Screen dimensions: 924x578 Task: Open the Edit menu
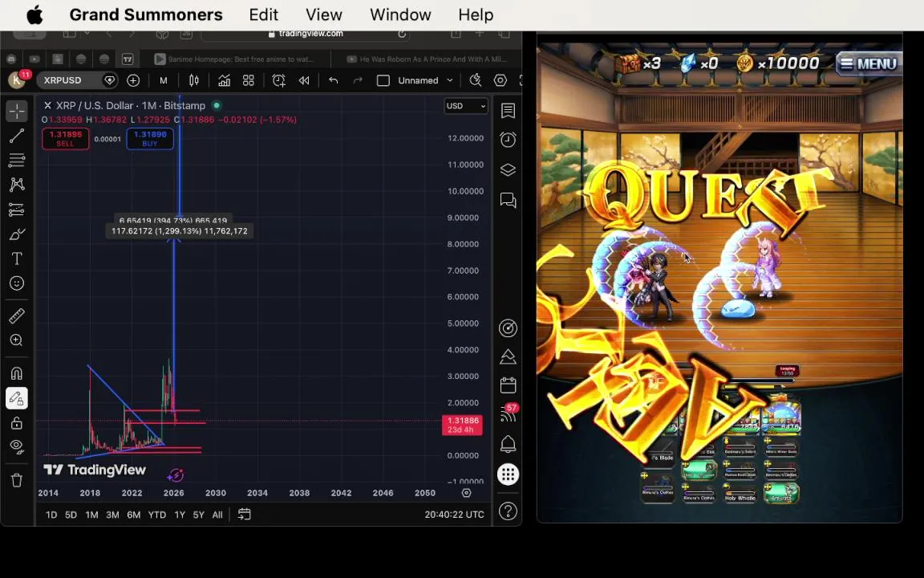pos(263,14)
